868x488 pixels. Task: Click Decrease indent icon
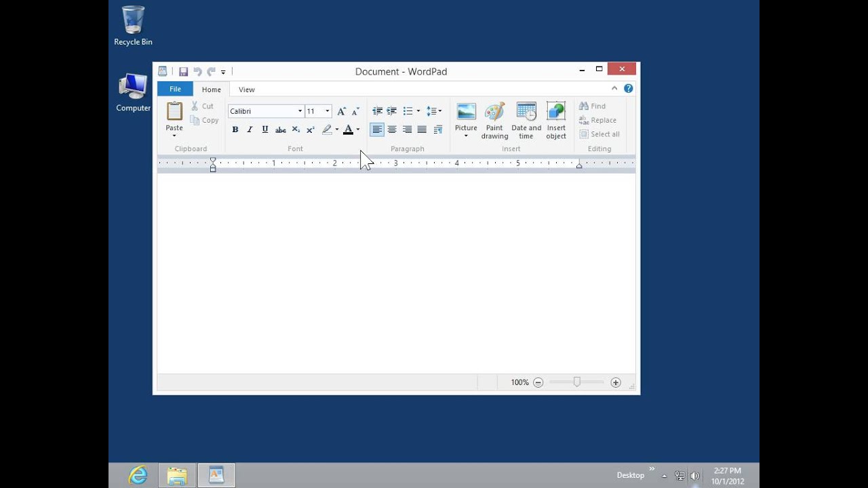point(377,111)
